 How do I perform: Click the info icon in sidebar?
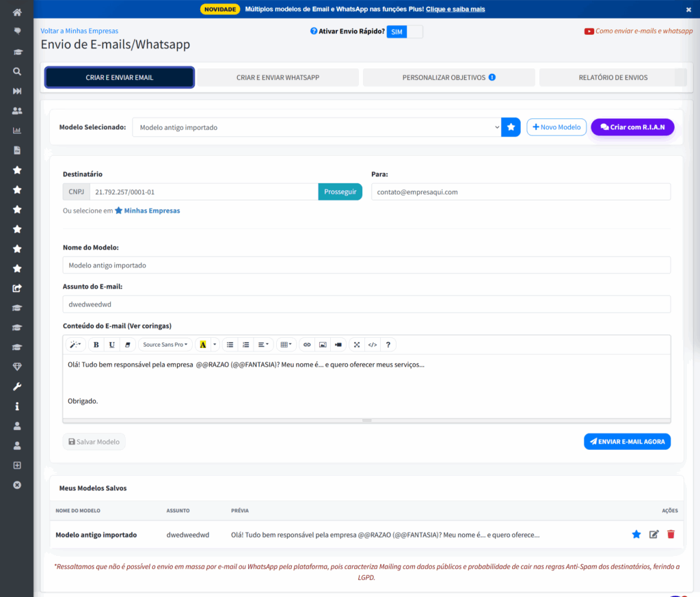click(17, 406)
